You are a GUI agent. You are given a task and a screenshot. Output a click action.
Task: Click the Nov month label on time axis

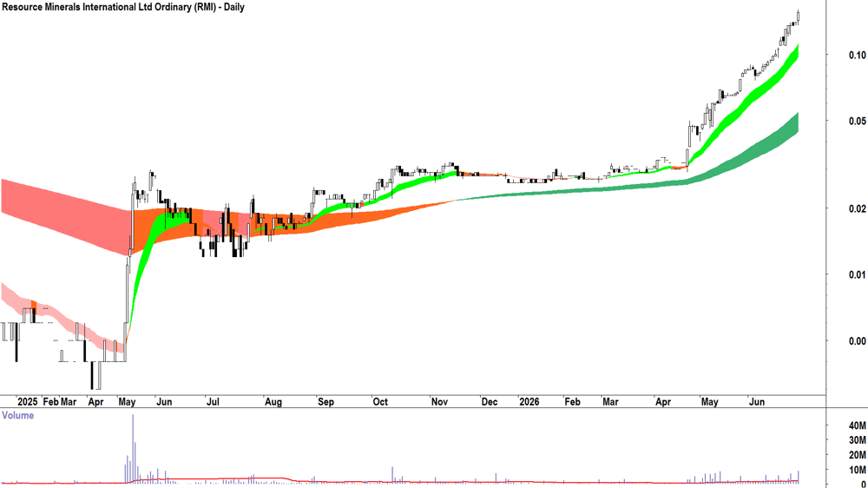pos(439,402)
